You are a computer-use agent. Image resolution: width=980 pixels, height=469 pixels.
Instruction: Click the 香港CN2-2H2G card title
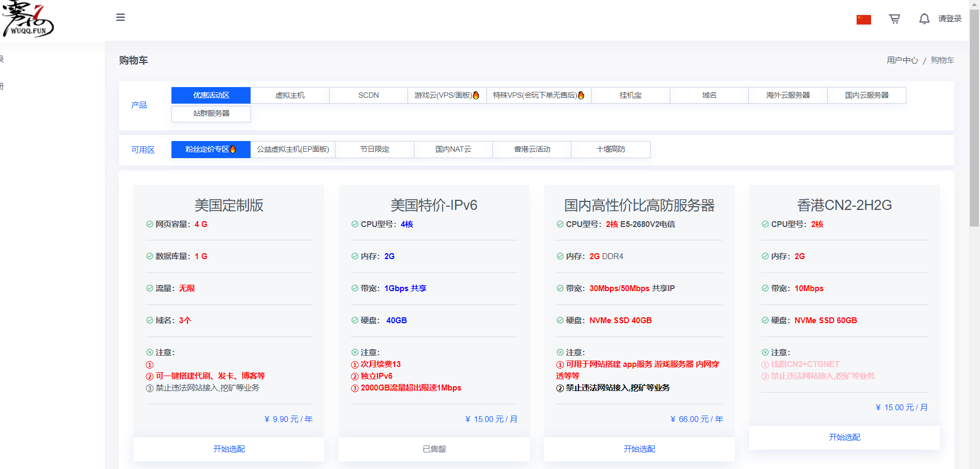[844, 205]
